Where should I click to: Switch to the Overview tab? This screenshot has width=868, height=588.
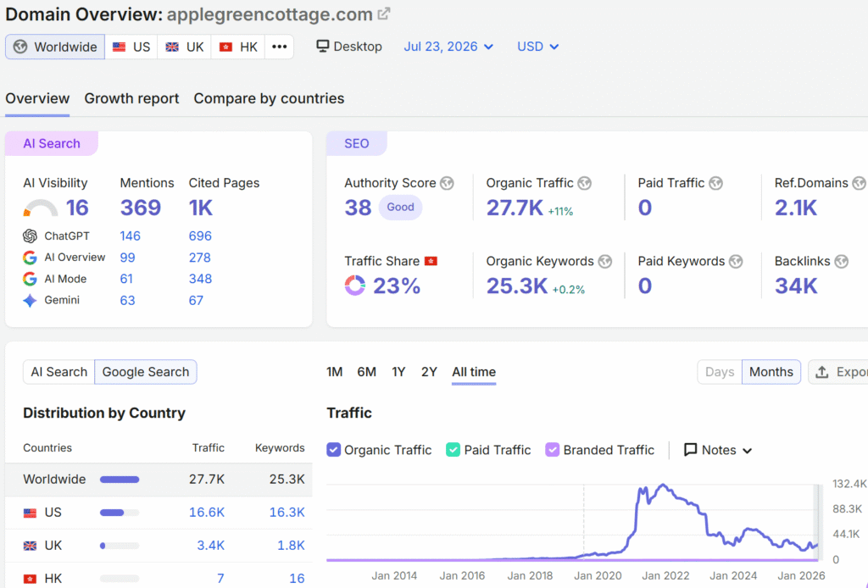(37, 98)
